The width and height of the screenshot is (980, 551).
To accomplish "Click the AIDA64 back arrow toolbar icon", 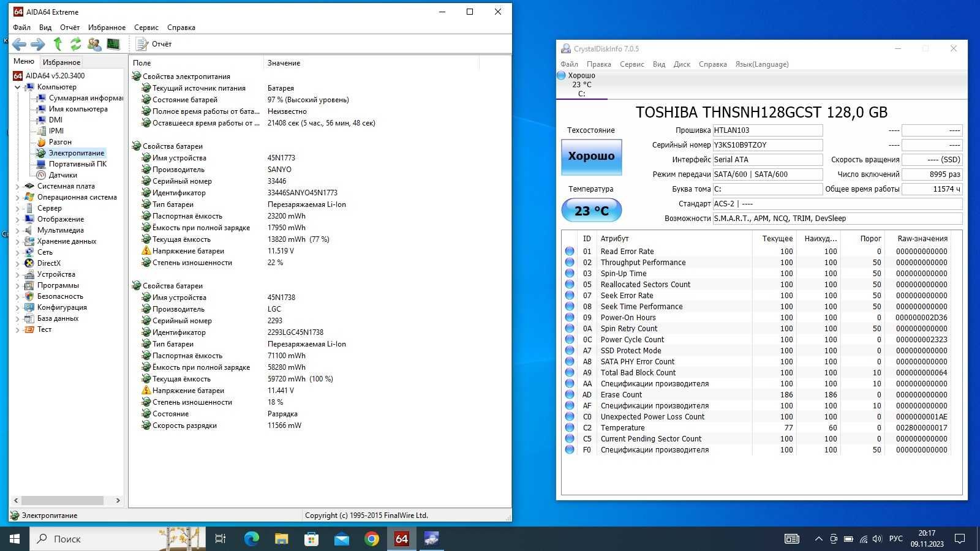I will pyautogui.click(x=19, y=44).
